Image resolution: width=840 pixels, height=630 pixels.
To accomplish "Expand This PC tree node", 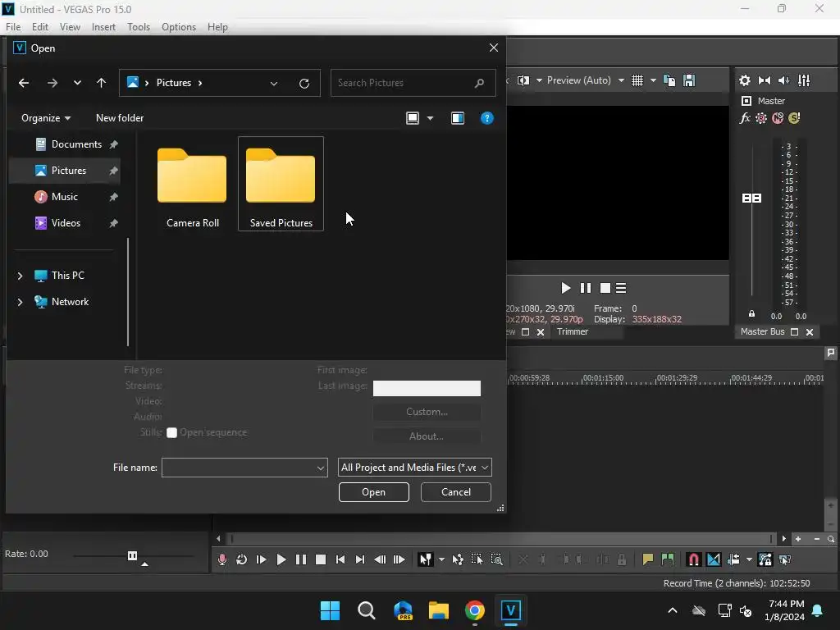I will (x=20, y=276).
